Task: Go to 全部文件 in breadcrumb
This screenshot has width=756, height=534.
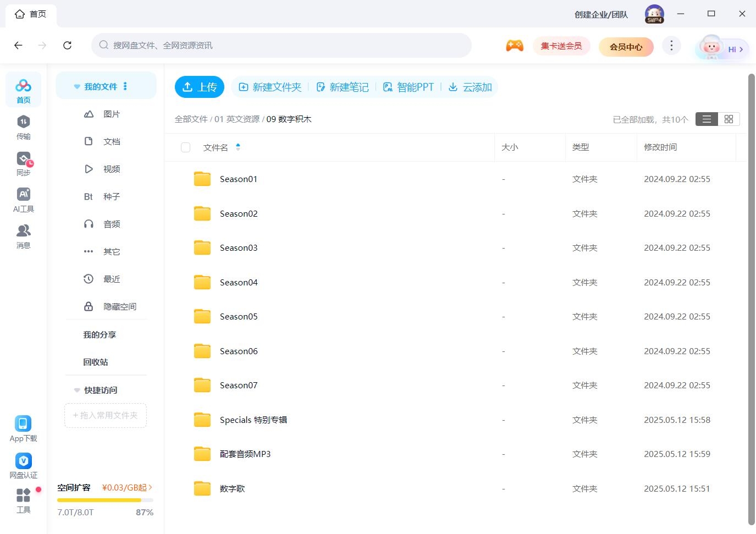Action: 191,119
